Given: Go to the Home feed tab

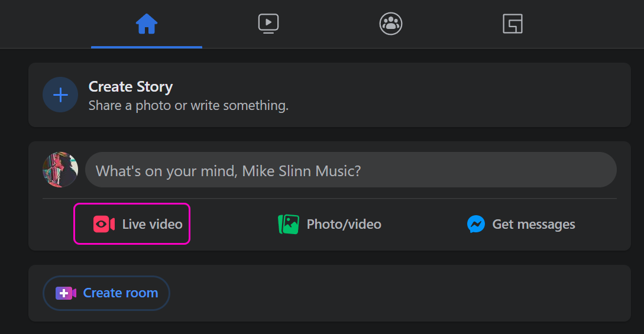Looking at the screenshot, I should pyautogui.click(x=146, y=24).
